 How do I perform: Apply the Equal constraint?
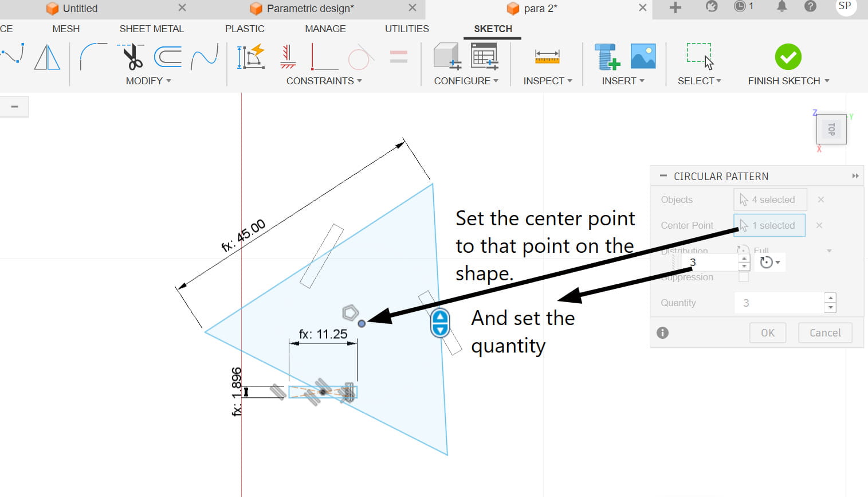pos(398,57)
